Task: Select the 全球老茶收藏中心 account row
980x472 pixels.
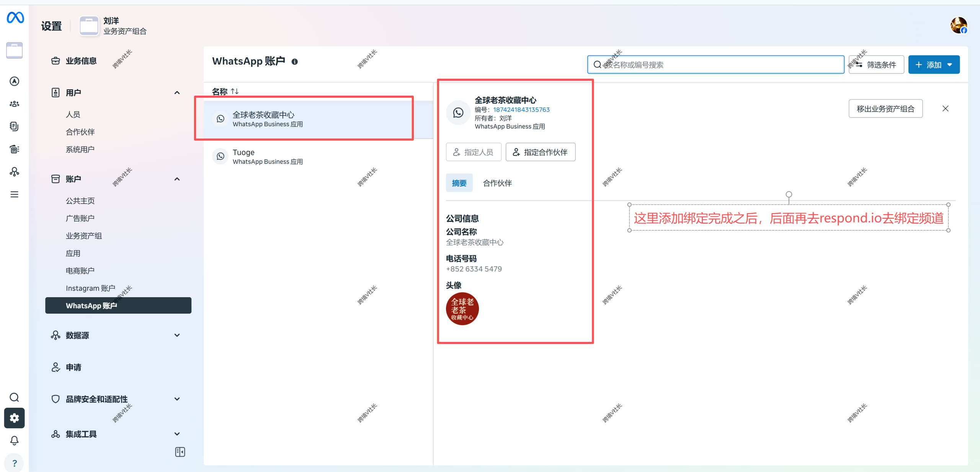Action: [318, 119]
